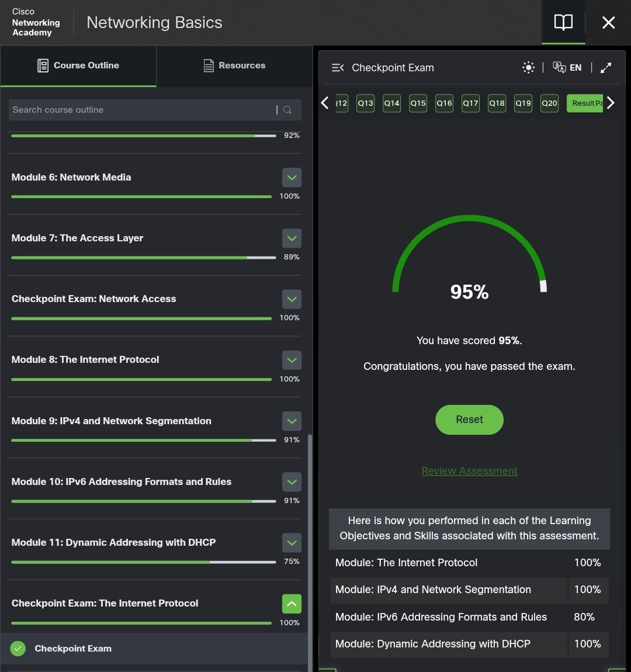This screenshot has height=672, width=631.
Task: Jump to question Q16
Action: 444,103
